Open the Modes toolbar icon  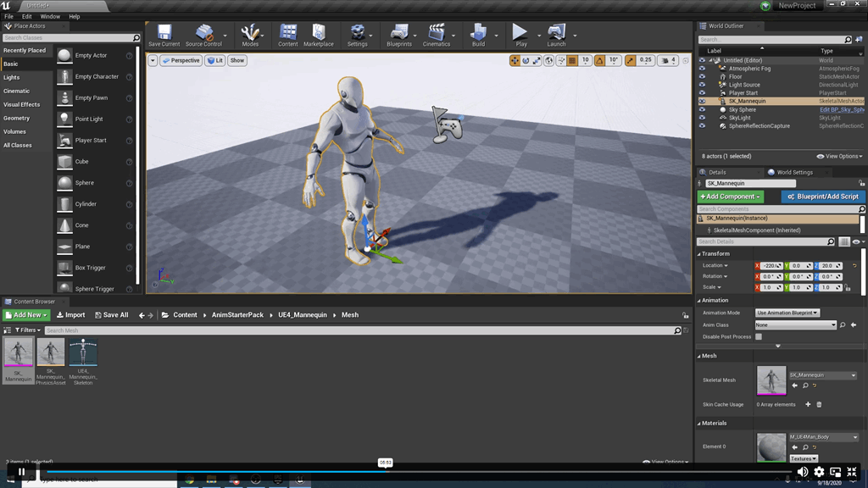250,35
